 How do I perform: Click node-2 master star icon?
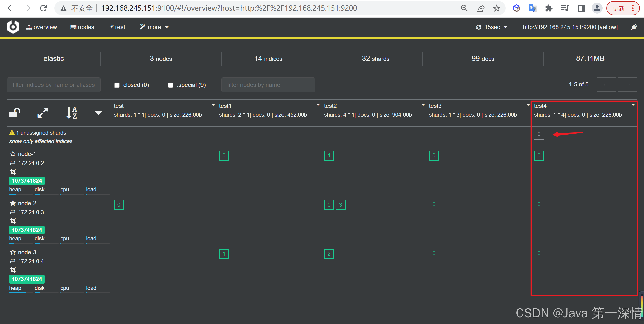(13, 203)
